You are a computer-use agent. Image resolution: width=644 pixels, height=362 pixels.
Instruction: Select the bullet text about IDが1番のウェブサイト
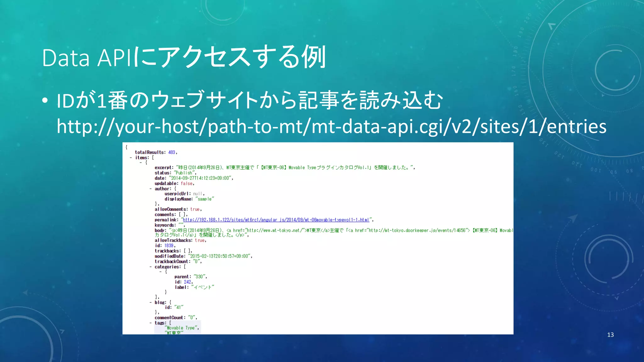pyautogui.click(x=250, y=100)
